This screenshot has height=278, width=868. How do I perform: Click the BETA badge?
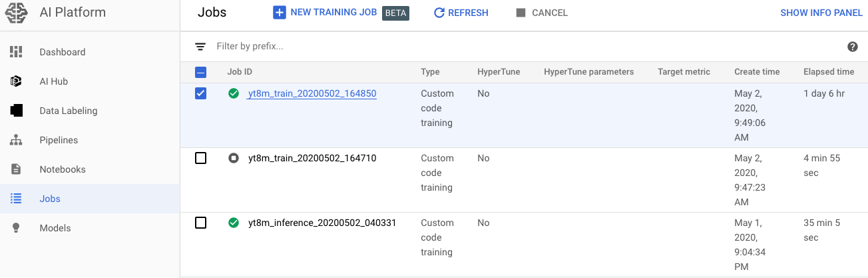[395, 13]
